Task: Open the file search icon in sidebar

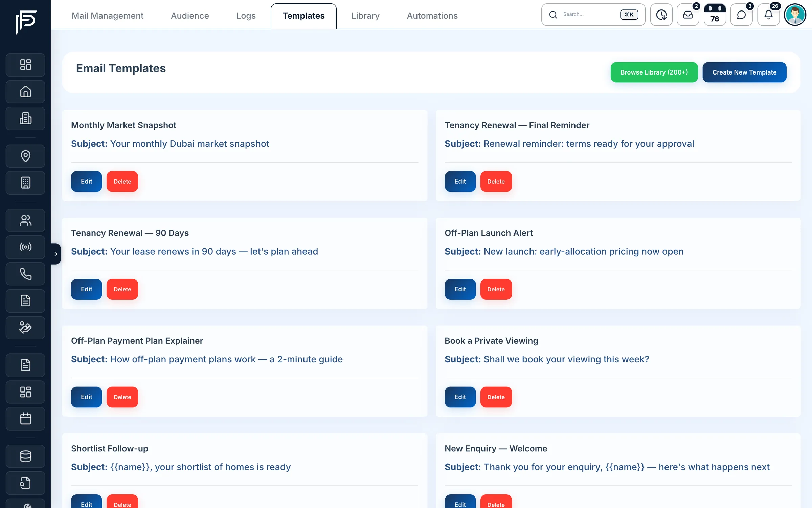Action: 25,483
